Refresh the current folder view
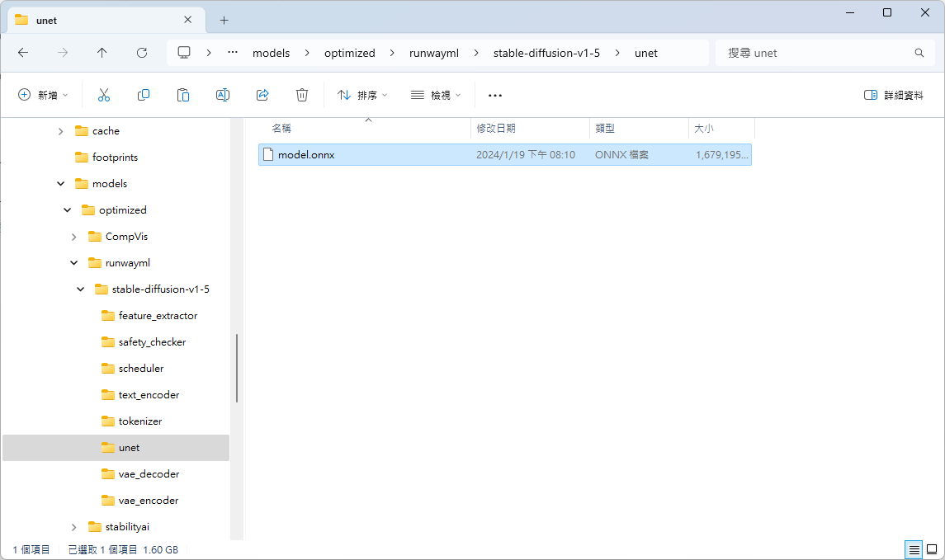The image size is (945, 560). (142, 53)
